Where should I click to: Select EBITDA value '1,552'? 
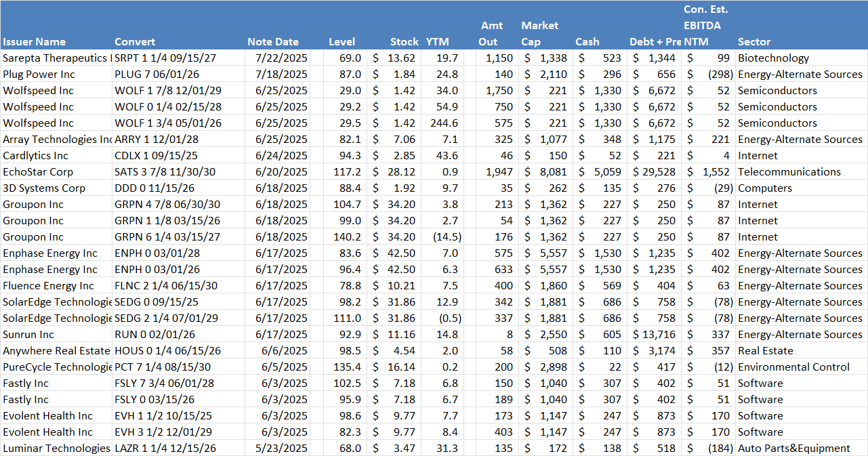tap(716, 172)
